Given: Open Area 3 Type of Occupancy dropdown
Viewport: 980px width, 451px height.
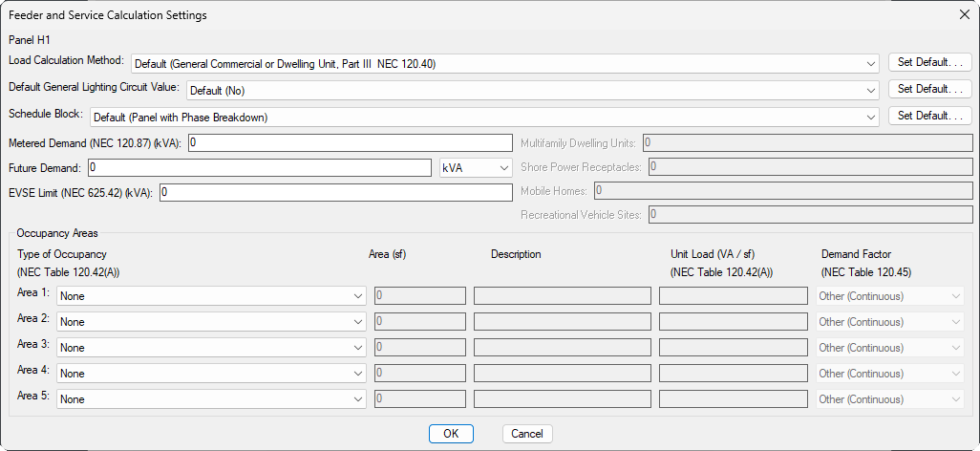Looking at the screenshot, I should pos(211,347).
